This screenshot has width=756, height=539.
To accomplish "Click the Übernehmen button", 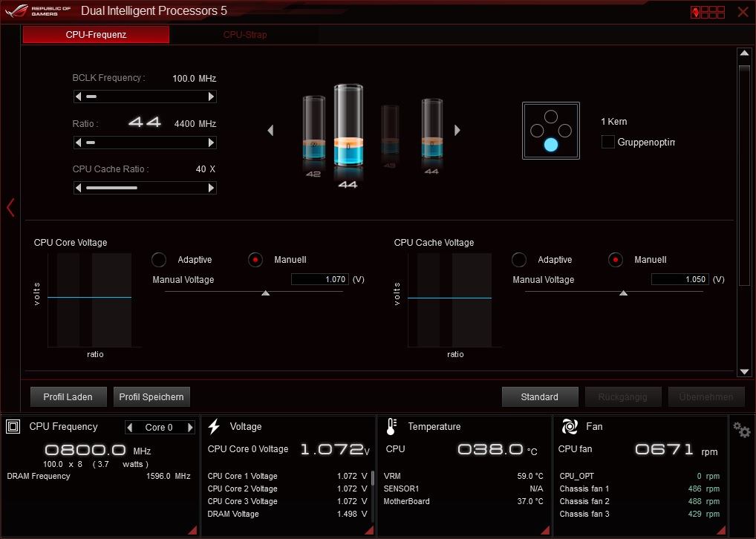I will pyautogui.click(x=706, y=396).
